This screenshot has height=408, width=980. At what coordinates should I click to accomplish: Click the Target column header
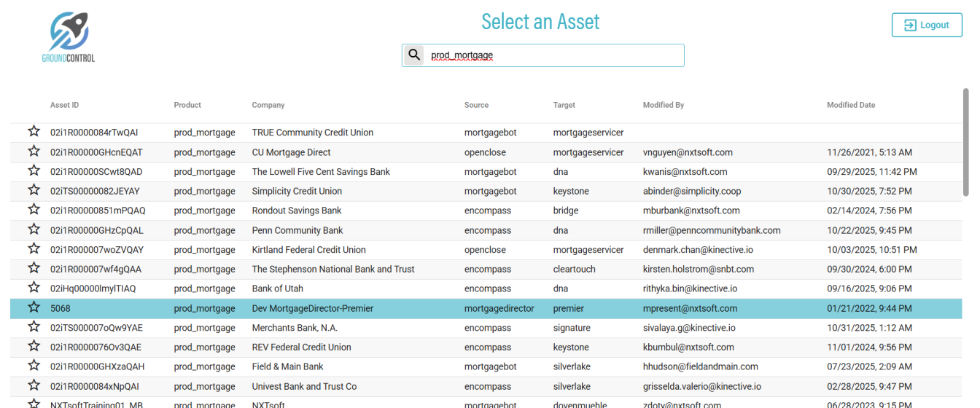coord(564,105)
